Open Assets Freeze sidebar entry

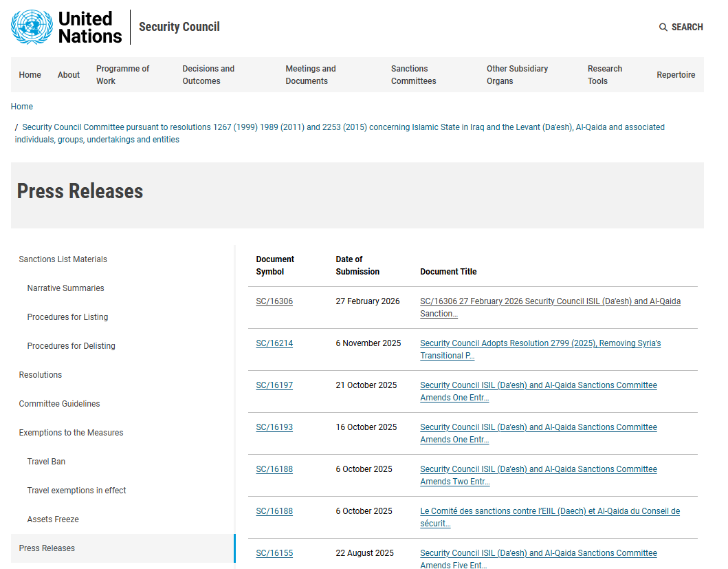[53, 519]
